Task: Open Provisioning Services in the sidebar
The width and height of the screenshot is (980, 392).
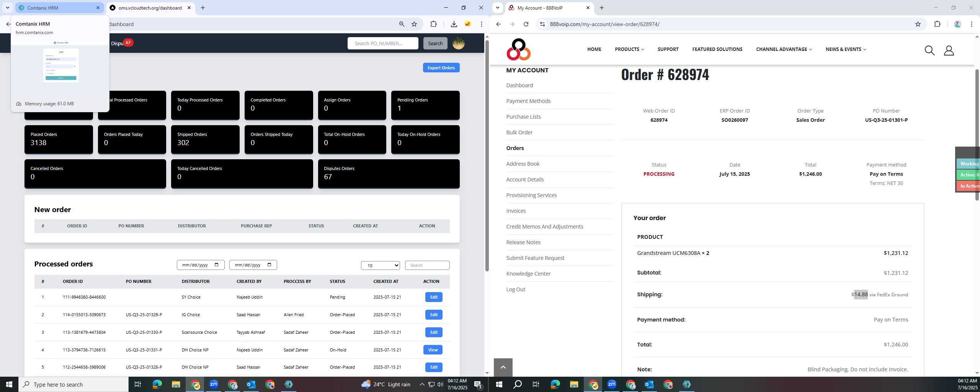Action: [531, 195]
